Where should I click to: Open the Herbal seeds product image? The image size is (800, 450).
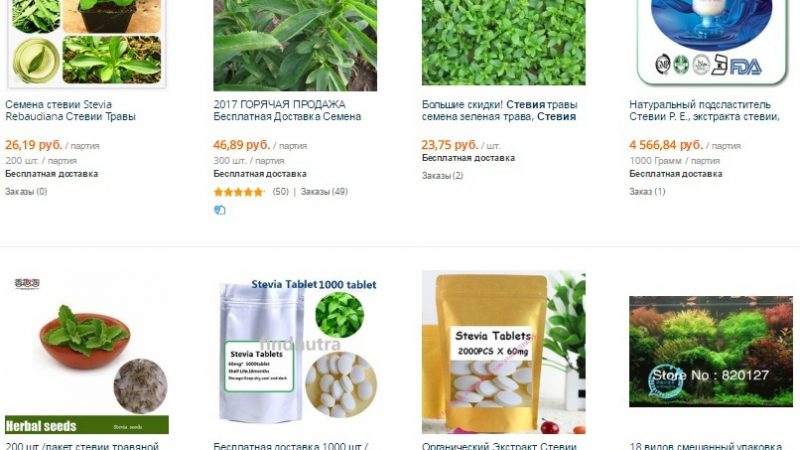pyautogui.click(x=87, y=352)
